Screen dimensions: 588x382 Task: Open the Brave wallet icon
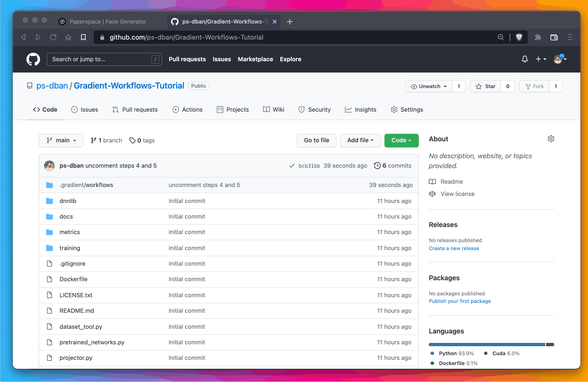tap(554, 37)
